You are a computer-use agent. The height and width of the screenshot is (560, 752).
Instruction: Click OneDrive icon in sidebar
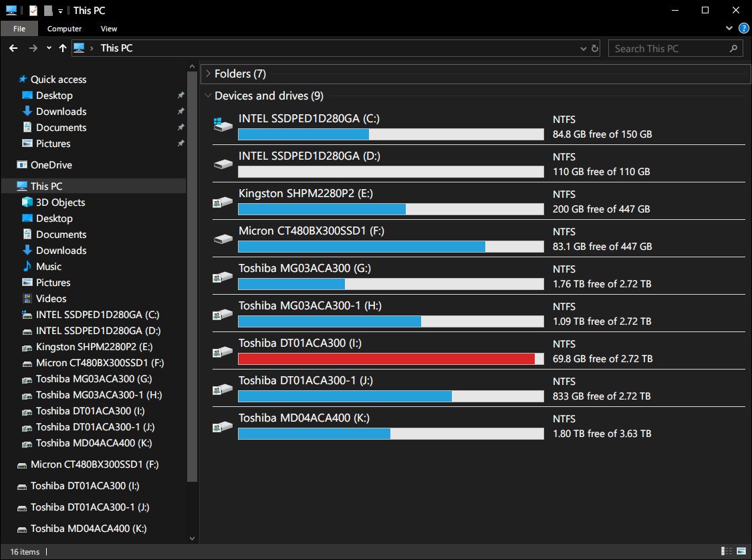[x=22, y=165]
